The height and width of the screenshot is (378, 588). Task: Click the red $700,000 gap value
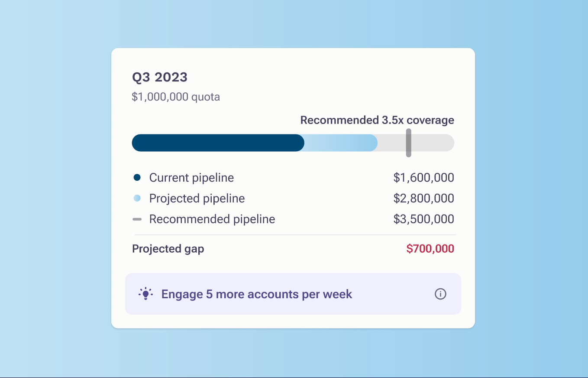pyautogui.click(x=430, y=249)
